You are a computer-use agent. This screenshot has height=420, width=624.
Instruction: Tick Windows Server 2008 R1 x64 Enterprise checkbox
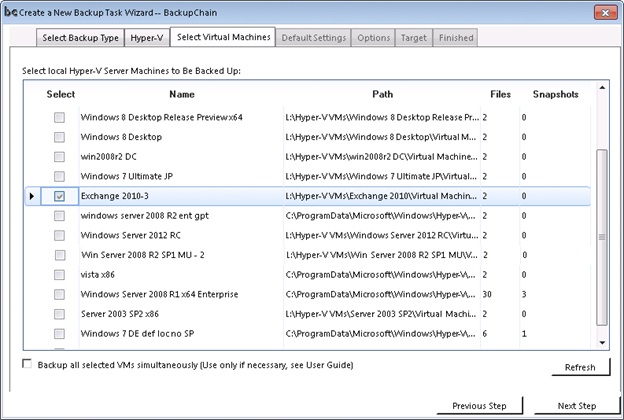59,294
